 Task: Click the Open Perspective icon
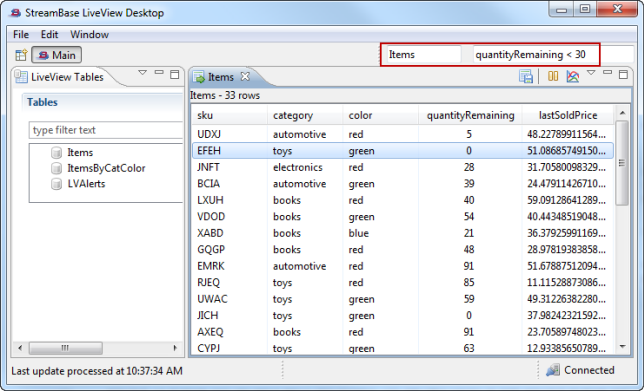click(x=21, y=55)
